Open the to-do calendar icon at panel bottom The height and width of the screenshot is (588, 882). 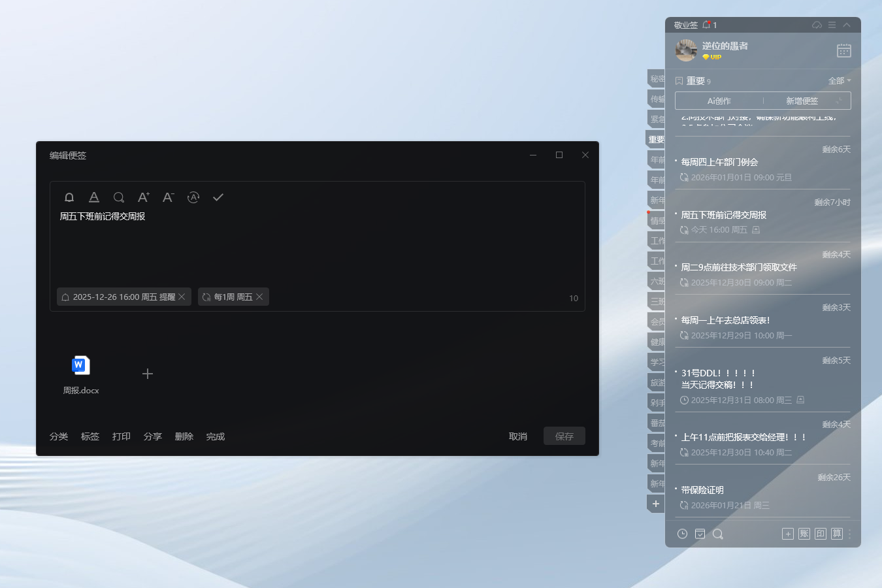(700, 534)
